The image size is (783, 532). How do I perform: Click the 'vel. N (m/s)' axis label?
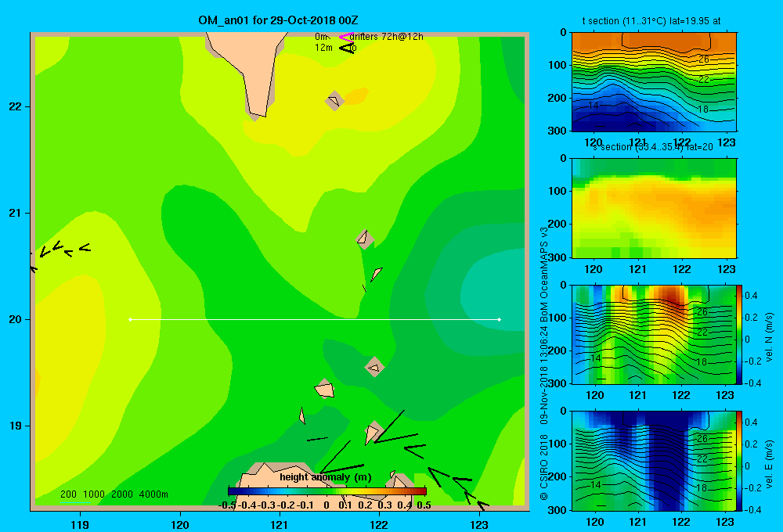click(770, 337)
